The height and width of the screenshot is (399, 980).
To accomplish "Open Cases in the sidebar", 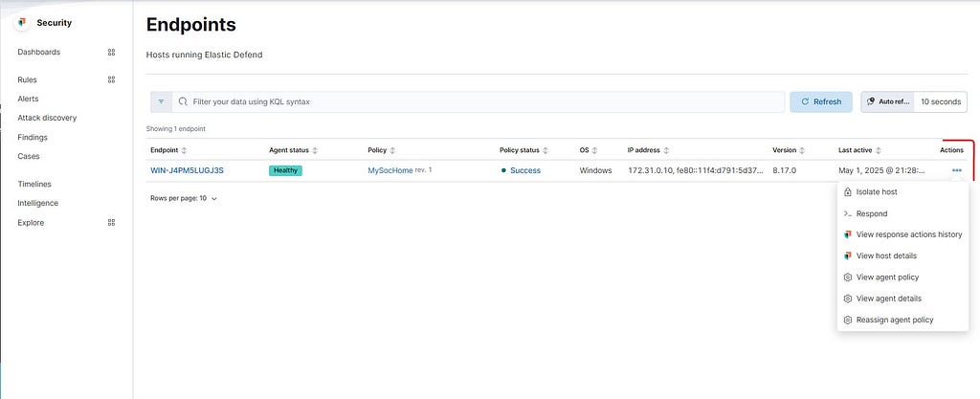I will 28,157.
